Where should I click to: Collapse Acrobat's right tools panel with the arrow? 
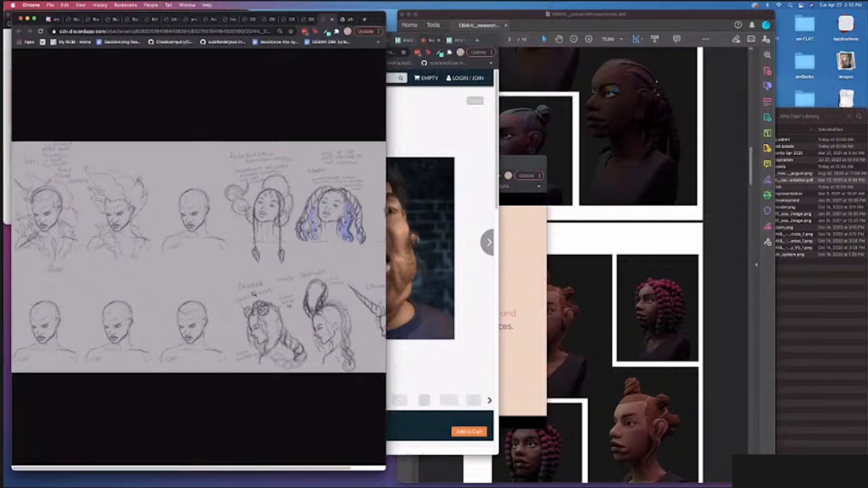(756, 264)
